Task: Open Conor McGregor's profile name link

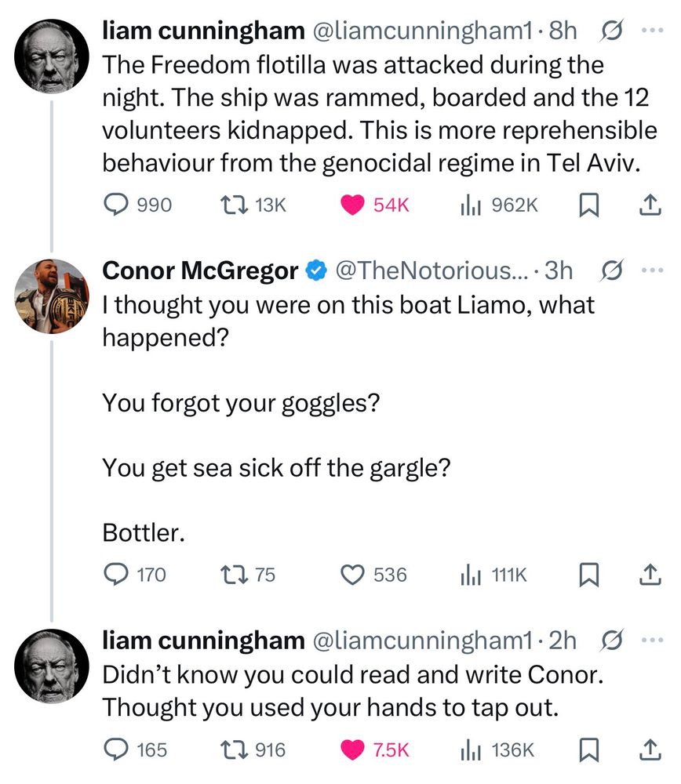Action: click(x=201, y=271)
